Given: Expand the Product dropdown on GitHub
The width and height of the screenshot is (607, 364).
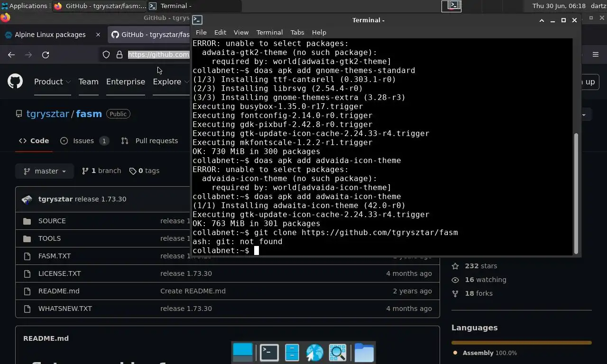Looking at the screenshot, I should 52,82.
